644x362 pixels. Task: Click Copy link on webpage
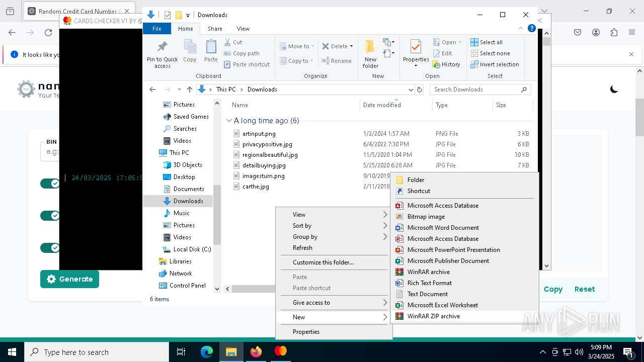(x=553, y=289)
